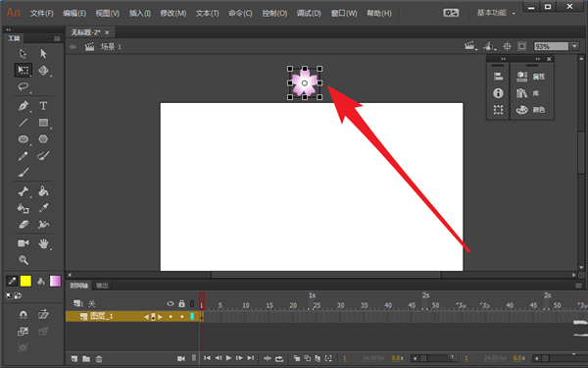Select the Lasso tool

click(23, 86)
